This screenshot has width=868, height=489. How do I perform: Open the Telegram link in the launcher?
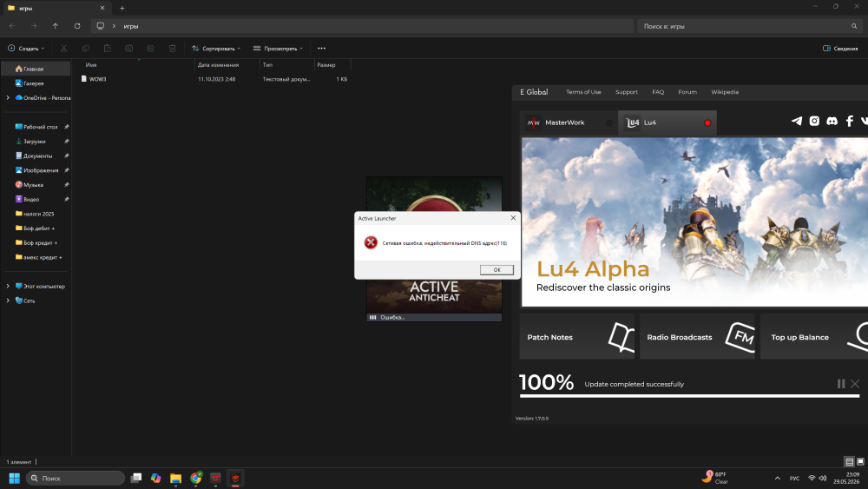coord(797,121)
